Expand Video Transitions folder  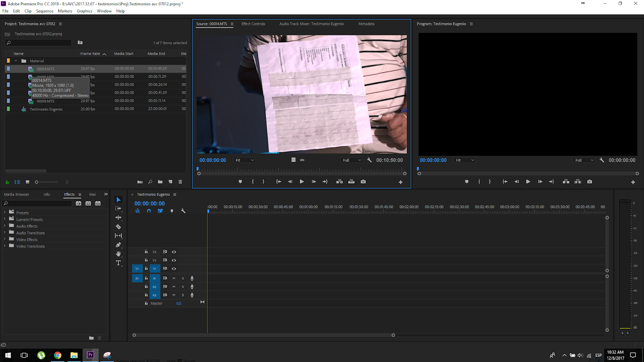click(x=5, y=246)
